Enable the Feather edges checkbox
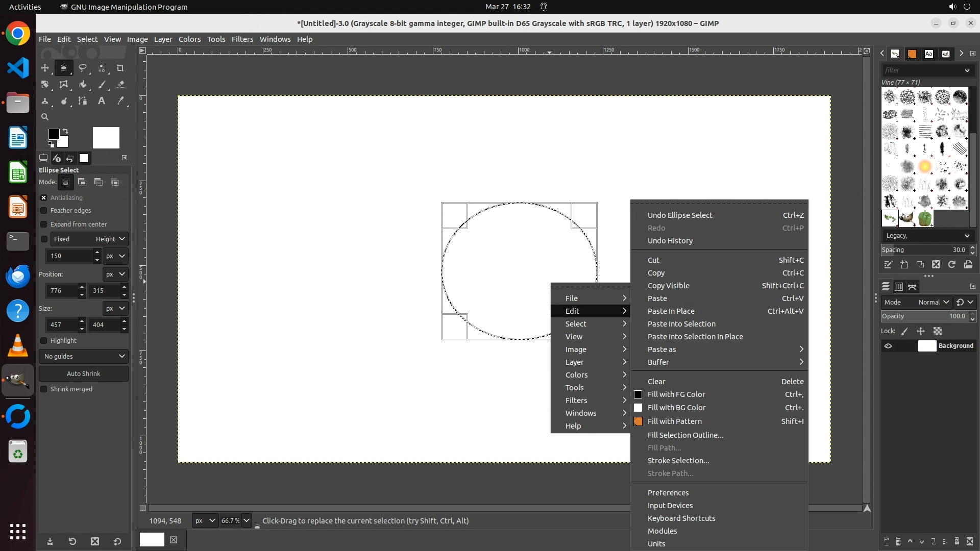 click(x=44, y=211)
